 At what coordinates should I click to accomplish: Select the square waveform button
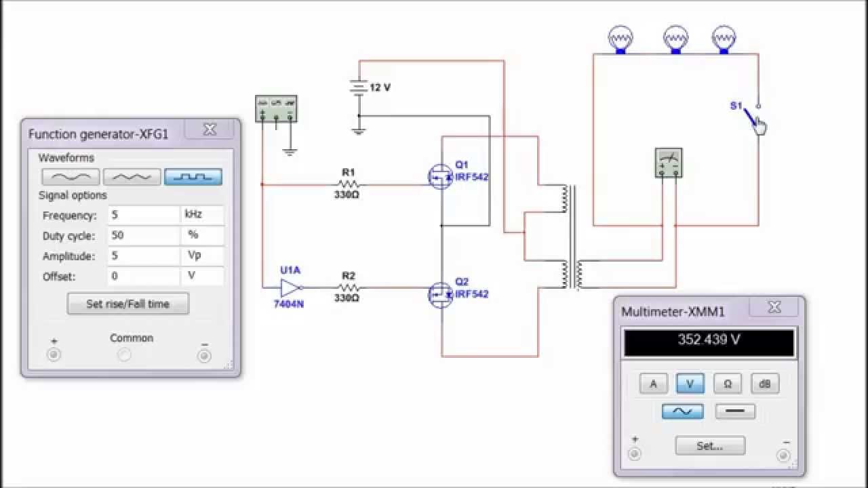pos(193,177)
